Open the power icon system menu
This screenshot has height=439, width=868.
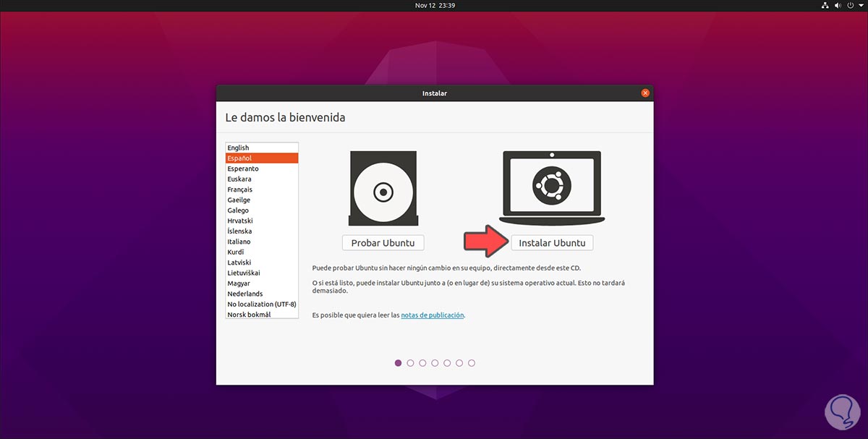pos(851,6)
